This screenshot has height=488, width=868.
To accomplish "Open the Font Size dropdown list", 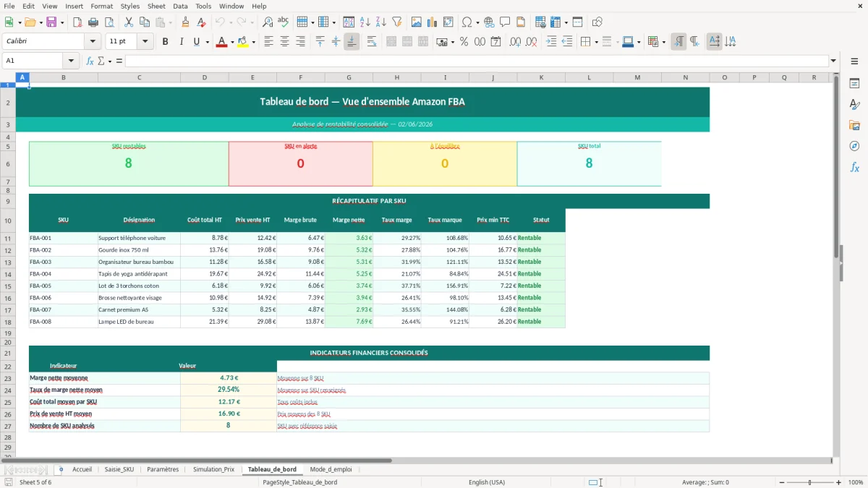I will point(145,42).
